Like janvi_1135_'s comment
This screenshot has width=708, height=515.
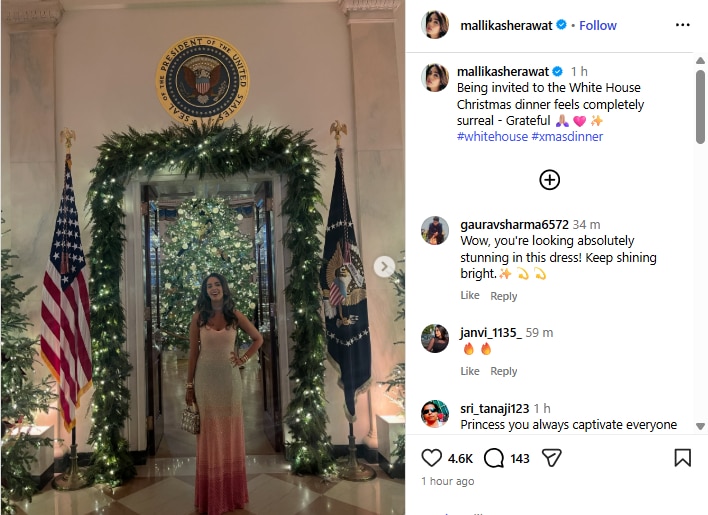pos(470,371)
